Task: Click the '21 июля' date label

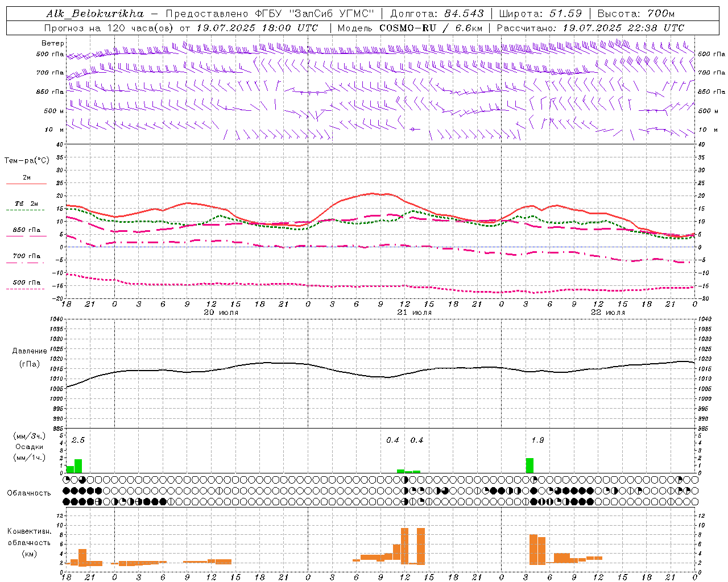Action: (415, 313)
